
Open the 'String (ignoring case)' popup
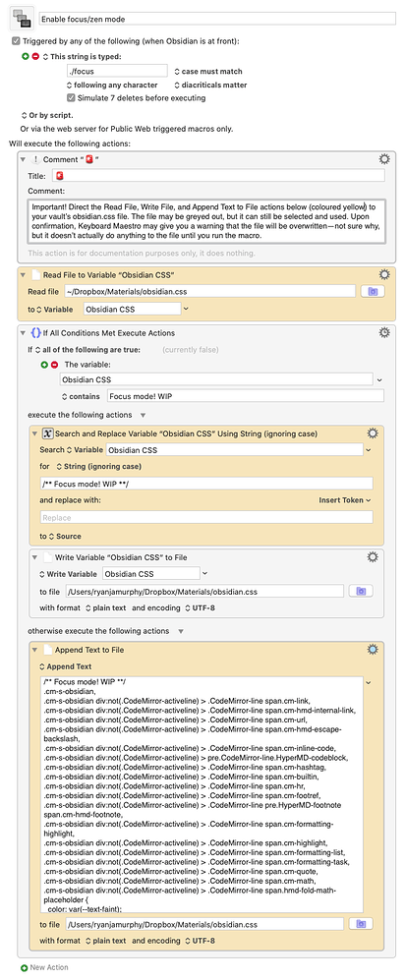pos(98,466)
